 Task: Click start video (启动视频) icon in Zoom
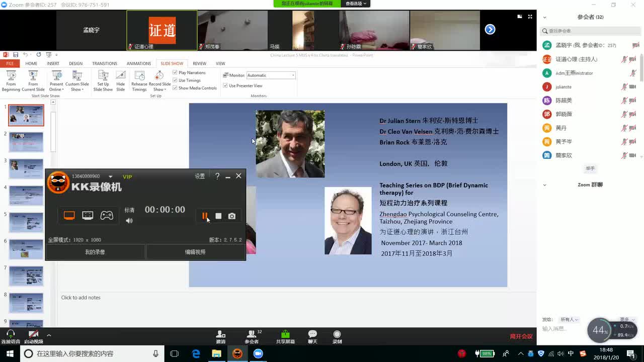pyautogui.click(x=34, y=337)
